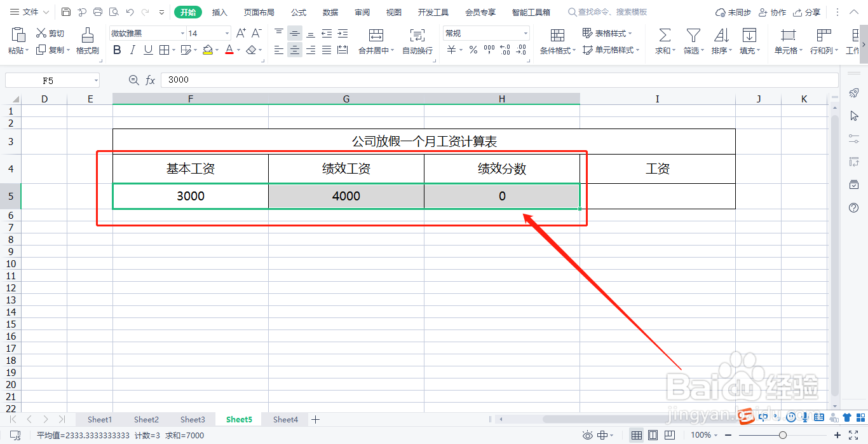868x444 pixels.
Task: Toggle underline formatting
Action: [x=147, y=50]
